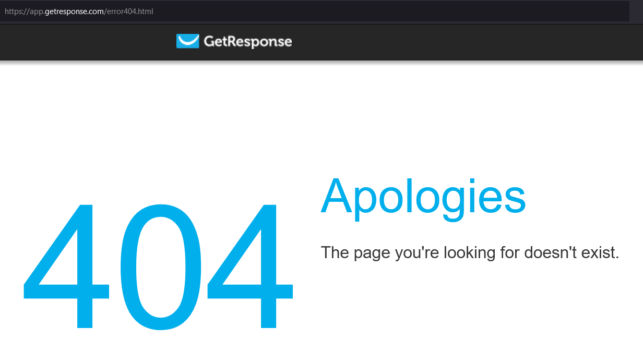Click the blue Apologies heading
Screen dimensions: 643x364
tap(423, 198)
